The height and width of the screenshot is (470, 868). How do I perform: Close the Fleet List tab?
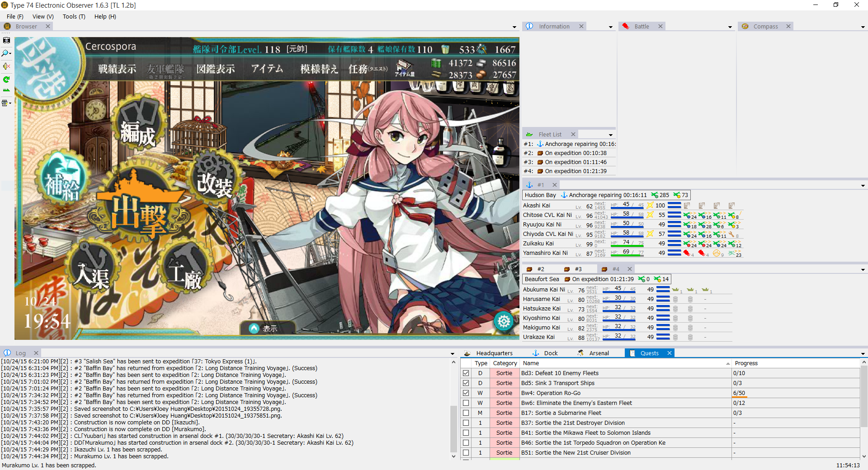click(573, 134)
